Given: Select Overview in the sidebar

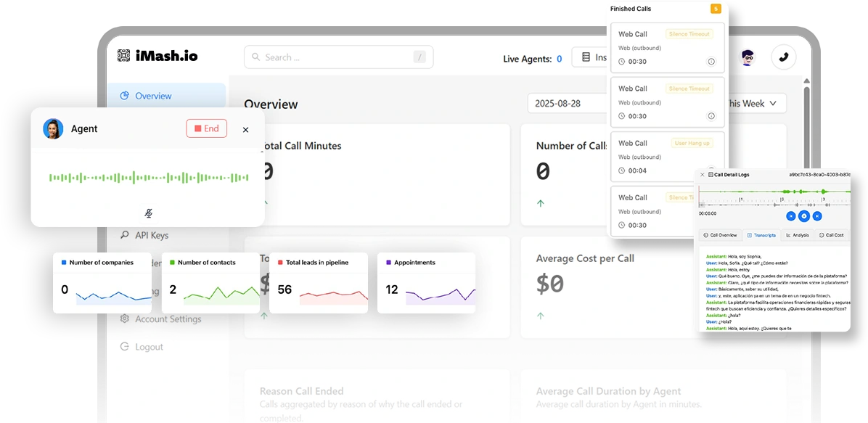Looking at the screenshot, I should click(153, 96).
